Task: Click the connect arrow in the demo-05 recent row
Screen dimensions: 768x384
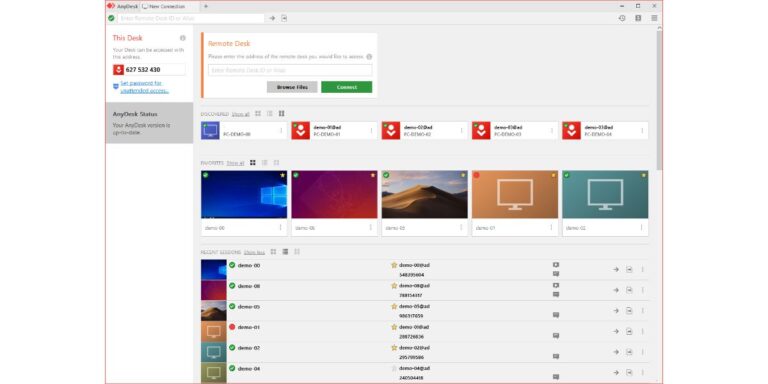Action: [616, 311]
